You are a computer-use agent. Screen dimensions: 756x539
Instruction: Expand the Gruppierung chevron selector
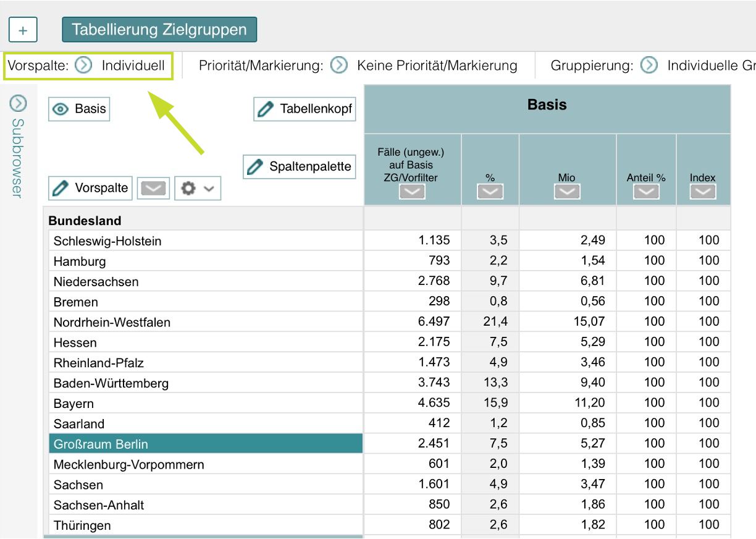click(x=649, y=66)
